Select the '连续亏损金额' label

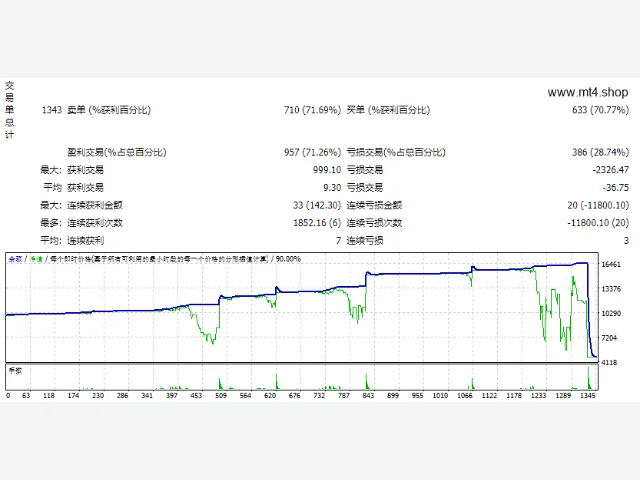(x=374, y=205)
